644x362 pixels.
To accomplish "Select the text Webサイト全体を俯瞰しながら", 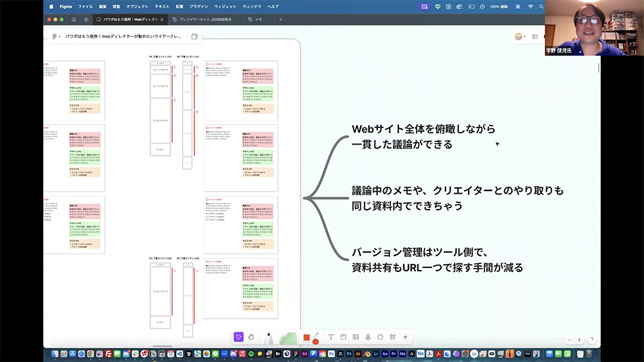I will click(423, 129).
